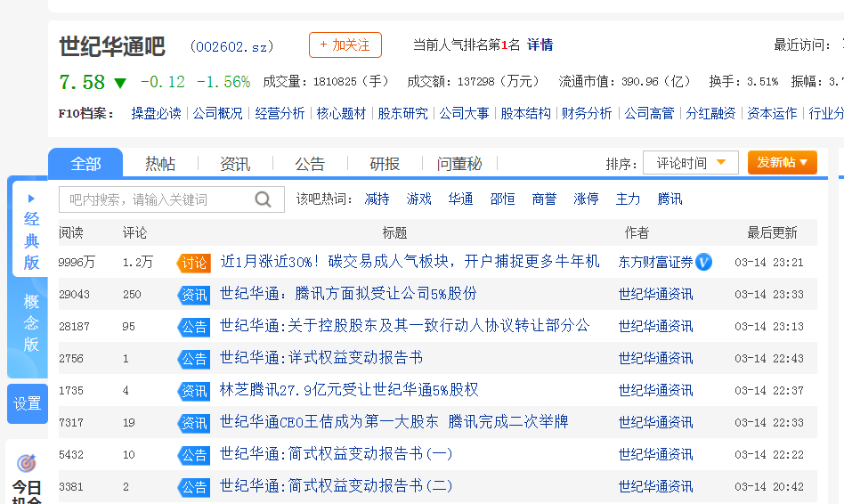
Task: Open F10 link 公司大事
Action: point(465,114)
